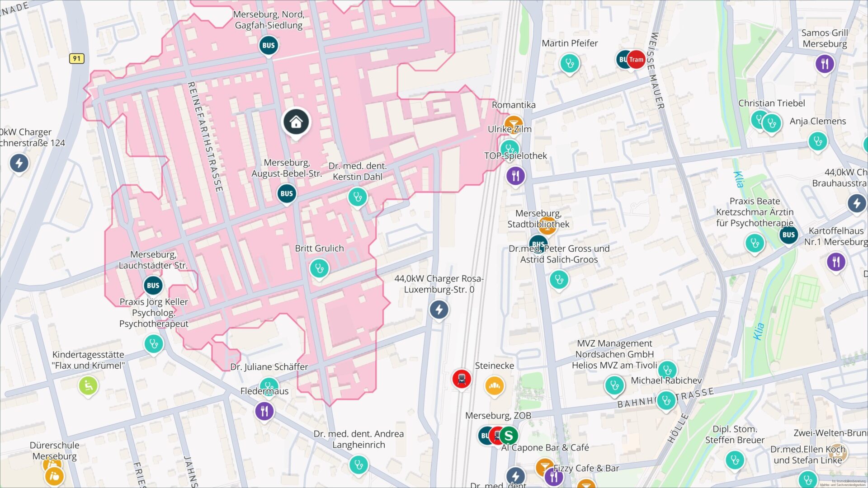Screen dimensions: 868x488
Task: Select the TOP-Spielothek restaurant marker
Action: pyautogui.click(x=516, y=176)
